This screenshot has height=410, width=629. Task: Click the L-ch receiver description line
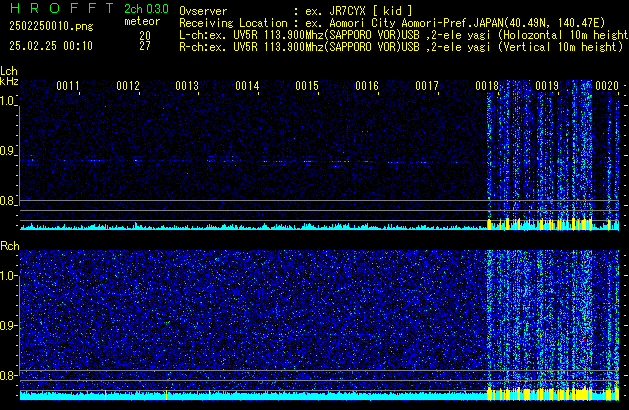404,35
